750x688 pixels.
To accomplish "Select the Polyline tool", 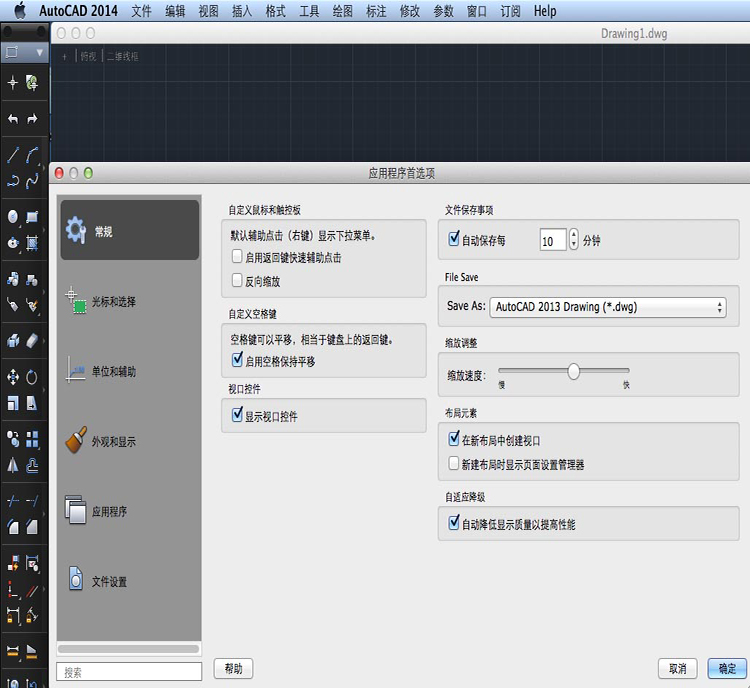I will point(13,181).
